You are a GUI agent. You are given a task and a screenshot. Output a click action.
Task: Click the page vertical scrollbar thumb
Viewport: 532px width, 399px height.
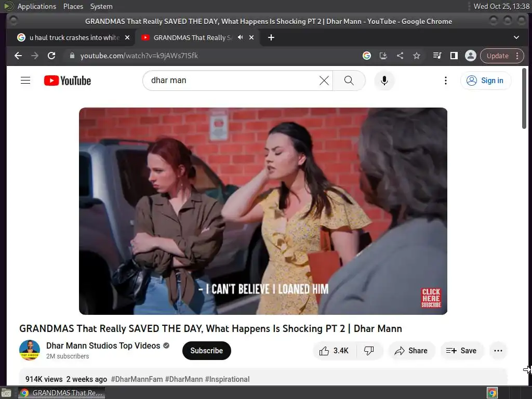click(524, 98)
